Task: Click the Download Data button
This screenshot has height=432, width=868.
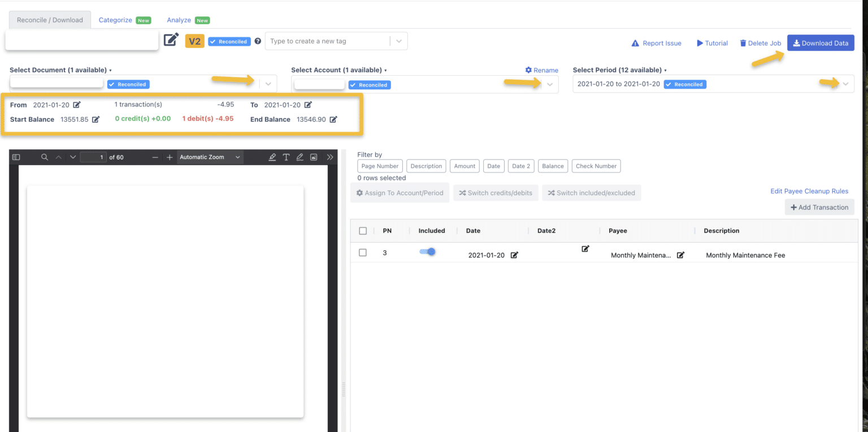Action: click(x=821, y=42)
